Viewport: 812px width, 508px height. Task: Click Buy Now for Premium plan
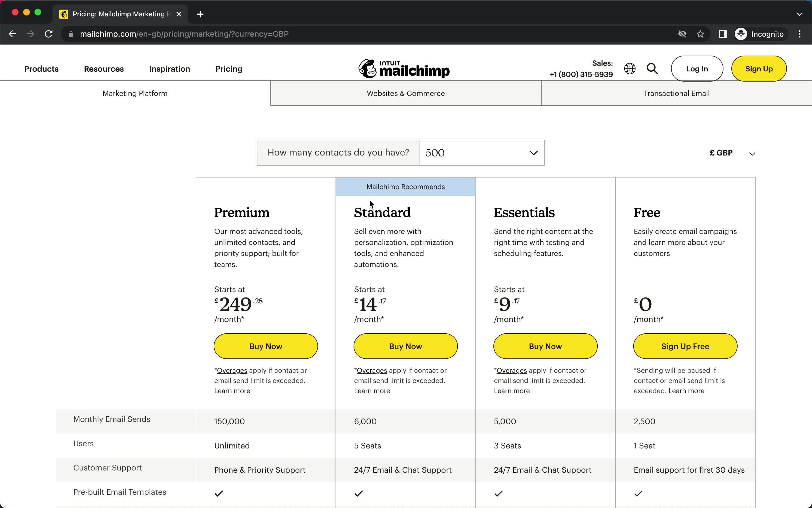point(266,346)
